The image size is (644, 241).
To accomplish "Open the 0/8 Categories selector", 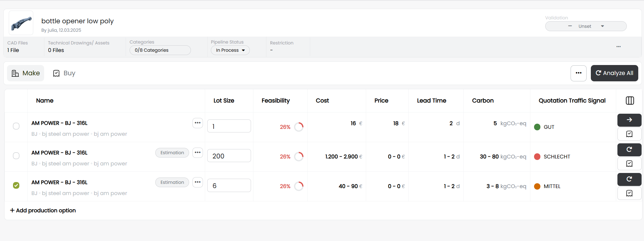I will [x=160, y=50].
